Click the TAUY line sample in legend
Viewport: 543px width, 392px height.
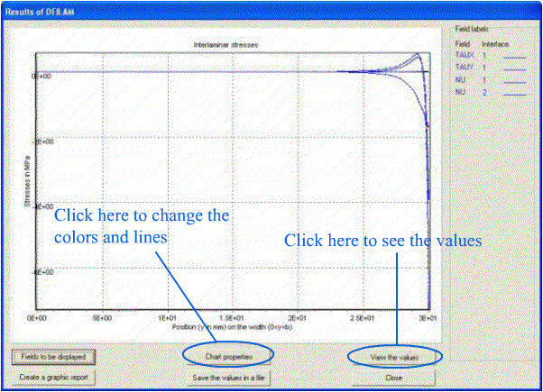(515, 67)
